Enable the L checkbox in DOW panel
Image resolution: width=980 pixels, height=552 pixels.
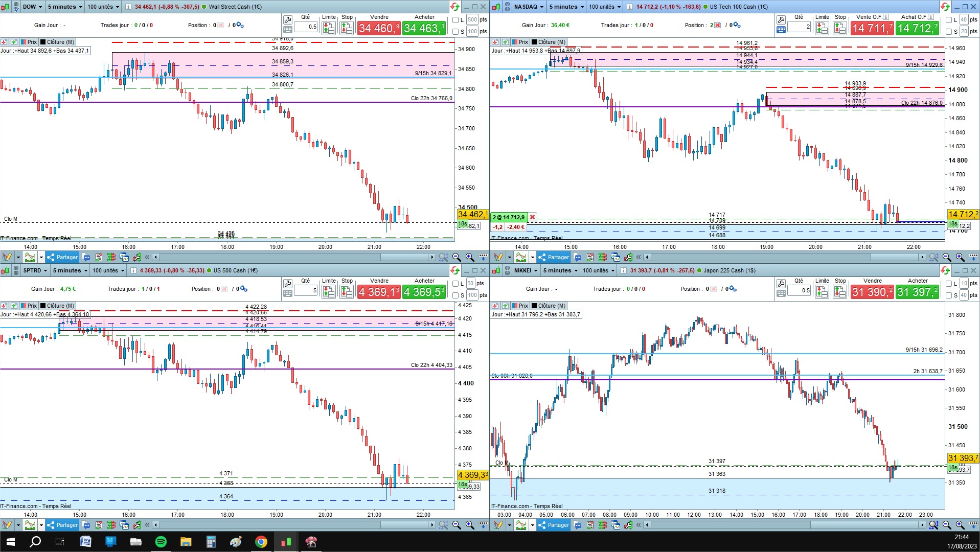pyautogui.click(x=455, y=20)
